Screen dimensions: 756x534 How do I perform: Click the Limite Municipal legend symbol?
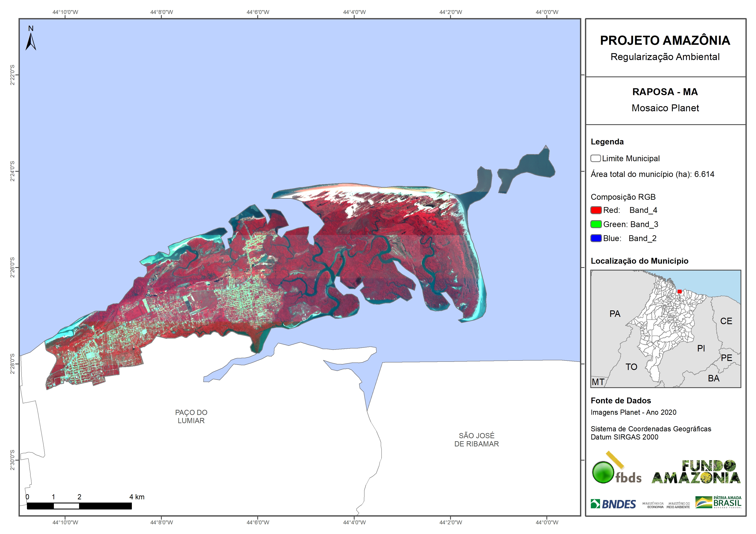[595, 159]
